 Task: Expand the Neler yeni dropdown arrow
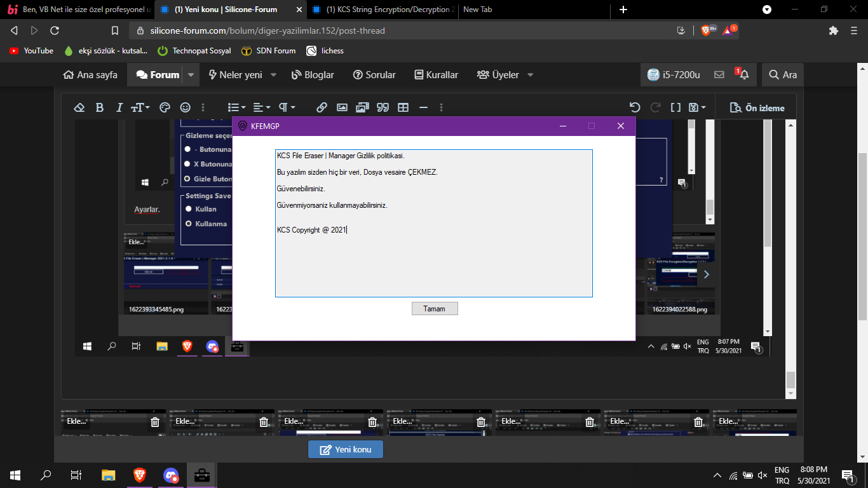(x=273, y=75)
